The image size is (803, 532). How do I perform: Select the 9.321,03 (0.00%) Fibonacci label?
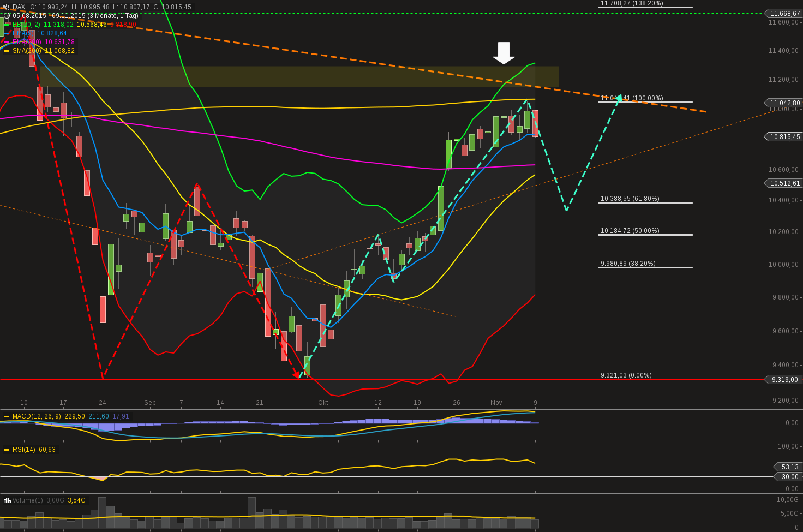(625, 375)
